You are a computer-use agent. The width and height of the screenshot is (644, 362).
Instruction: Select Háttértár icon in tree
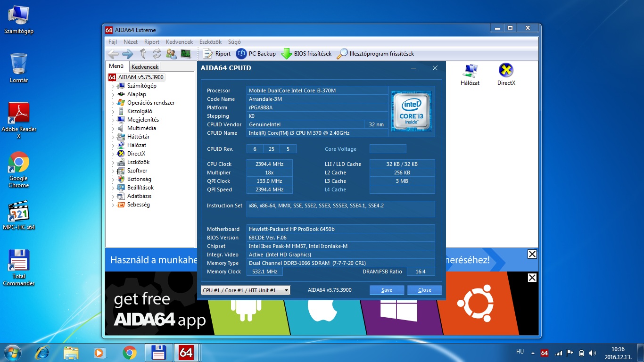121,137
